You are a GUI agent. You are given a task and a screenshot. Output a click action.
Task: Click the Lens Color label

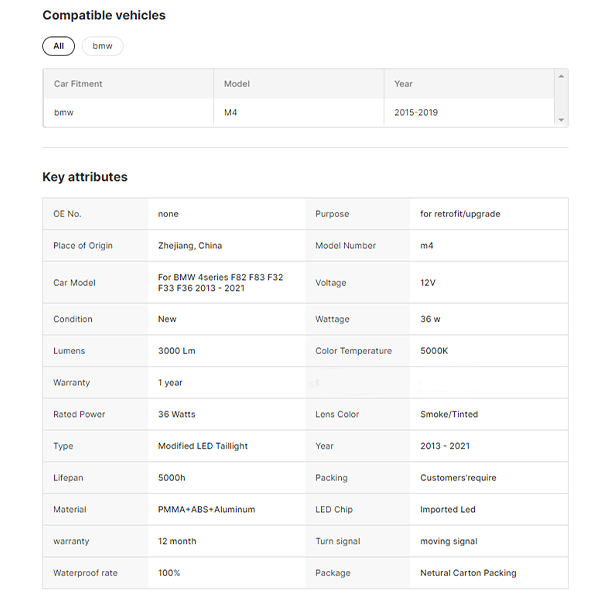tap(337, 414)
